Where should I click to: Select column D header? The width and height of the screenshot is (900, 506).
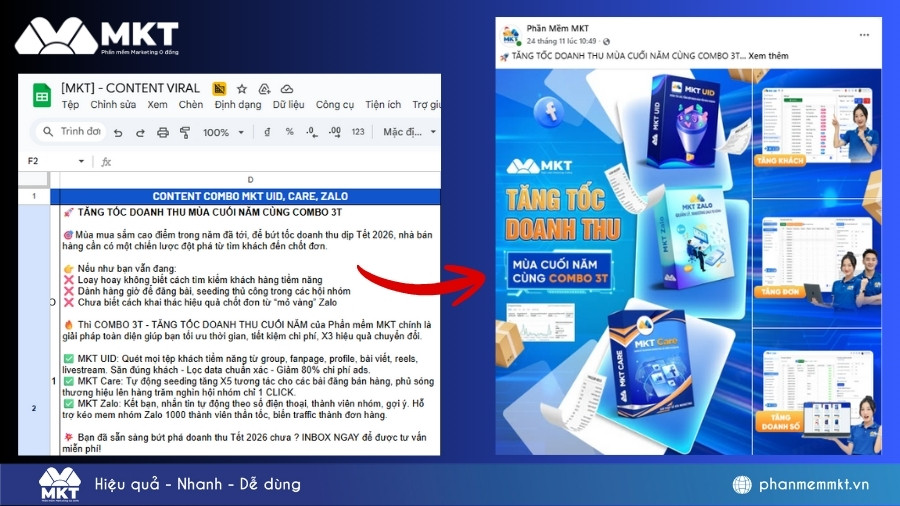(250, 180)
